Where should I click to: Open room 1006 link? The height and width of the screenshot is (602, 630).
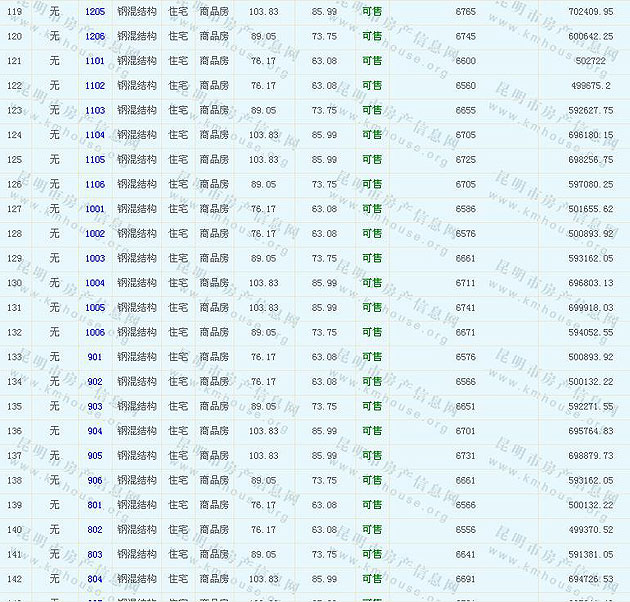click(x=95, y=333)
